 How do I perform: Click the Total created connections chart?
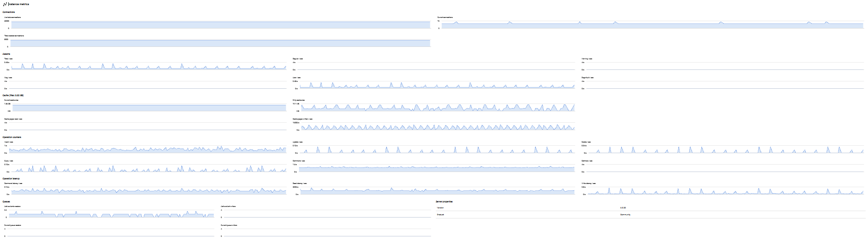220,43
